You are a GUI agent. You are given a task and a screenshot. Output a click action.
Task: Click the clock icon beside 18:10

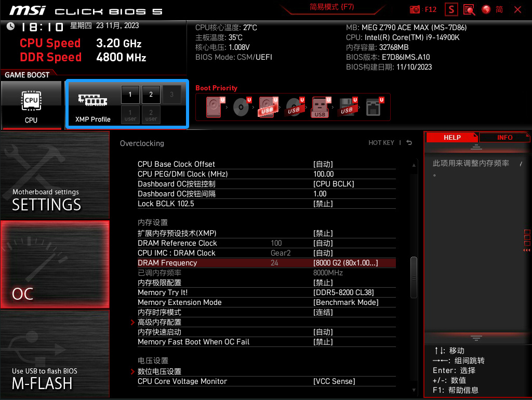pyautogui.click(x=10, y=26)
